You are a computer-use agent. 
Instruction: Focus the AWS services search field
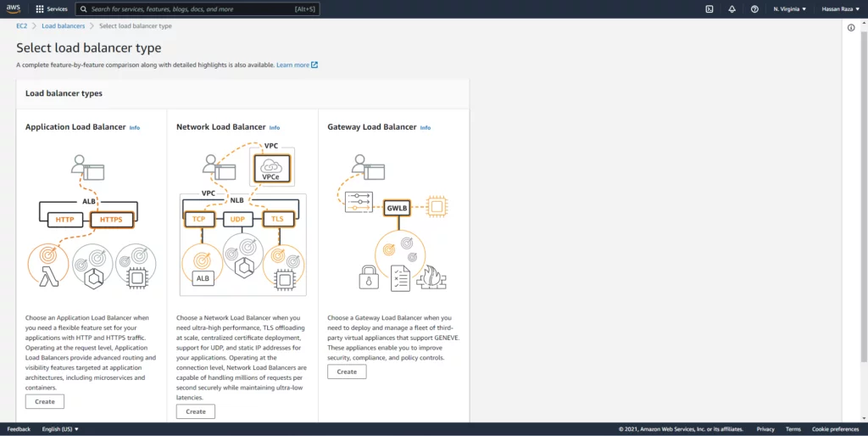[x=197, y=8]
